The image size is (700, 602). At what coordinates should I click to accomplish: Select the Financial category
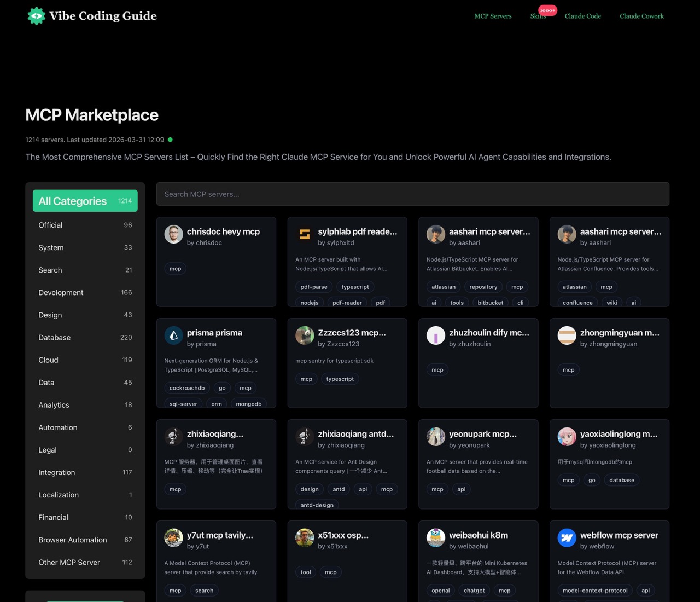click(85, 518)
